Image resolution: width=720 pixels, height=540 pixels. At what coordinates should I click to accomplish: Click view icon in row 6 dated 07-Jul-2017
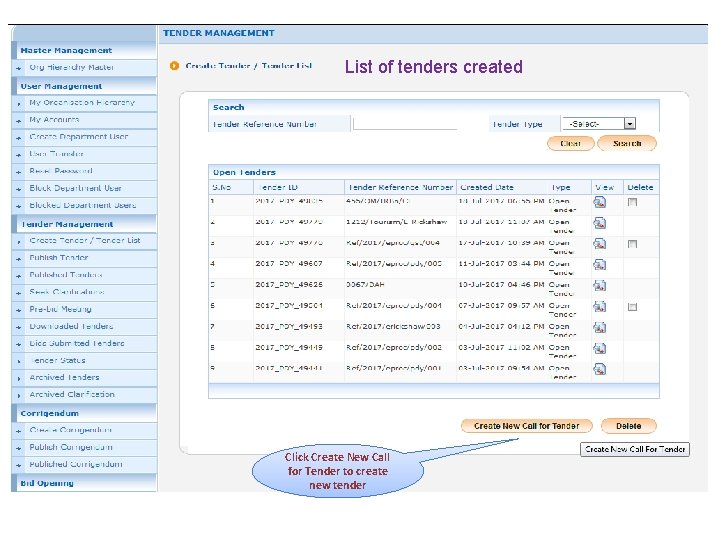point(599,307)
